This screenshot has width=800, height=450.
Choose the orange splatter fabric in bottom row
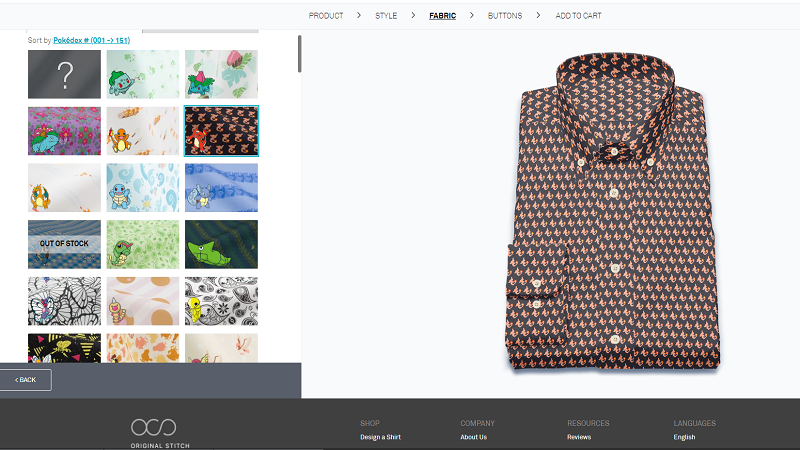pyautogui.click(x=143, y=348)
